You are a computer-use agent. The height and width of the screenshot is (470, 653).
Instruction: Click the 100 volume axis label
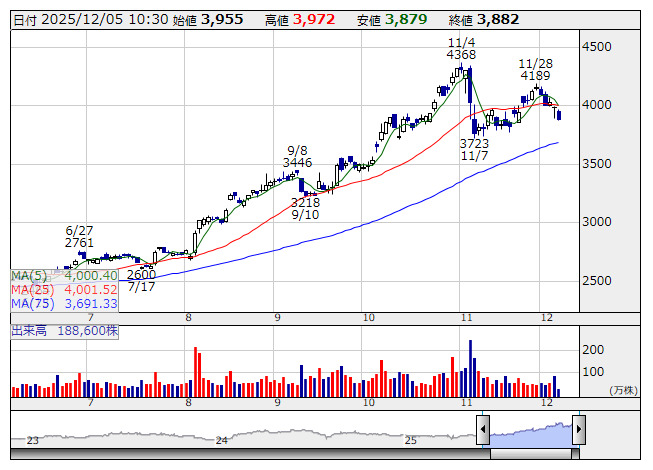[x=593, y=372]
